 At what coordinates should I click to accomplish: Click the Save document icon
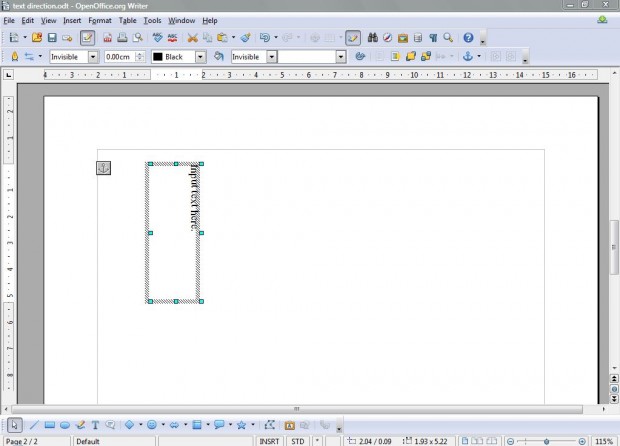tap(51, 38)
